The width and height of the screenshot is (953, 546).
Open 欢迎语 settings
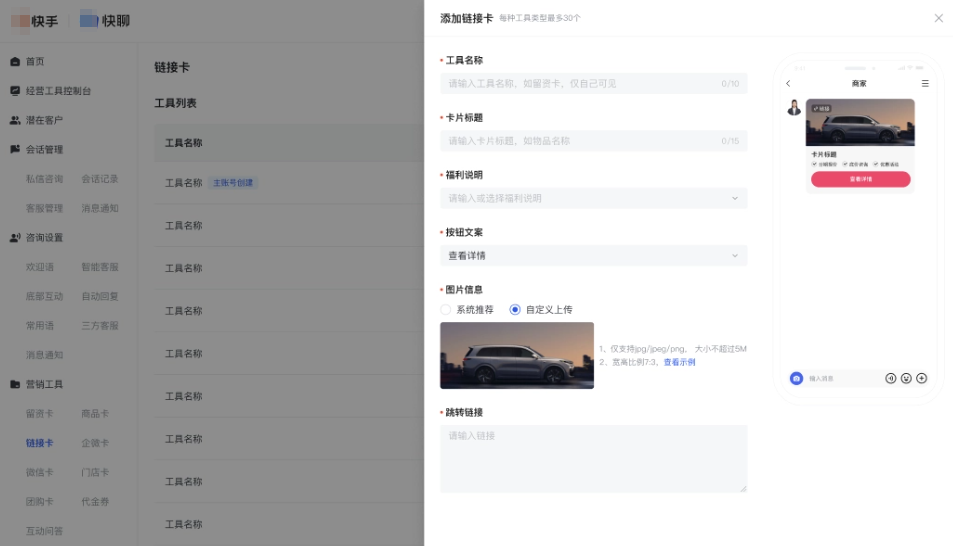(40, 267)
